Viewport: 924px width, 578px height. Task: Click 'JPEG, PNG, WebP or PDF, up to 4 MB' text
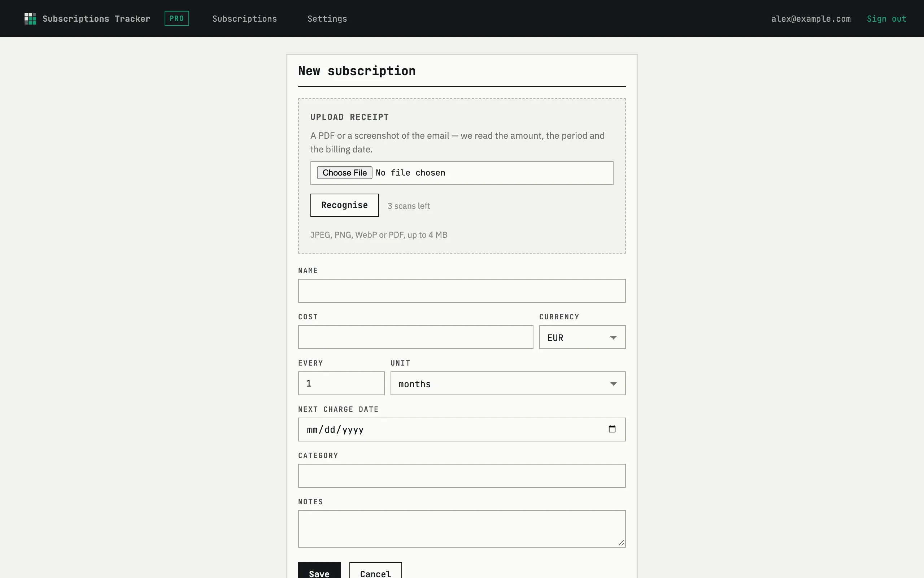(x=378, y=235)
